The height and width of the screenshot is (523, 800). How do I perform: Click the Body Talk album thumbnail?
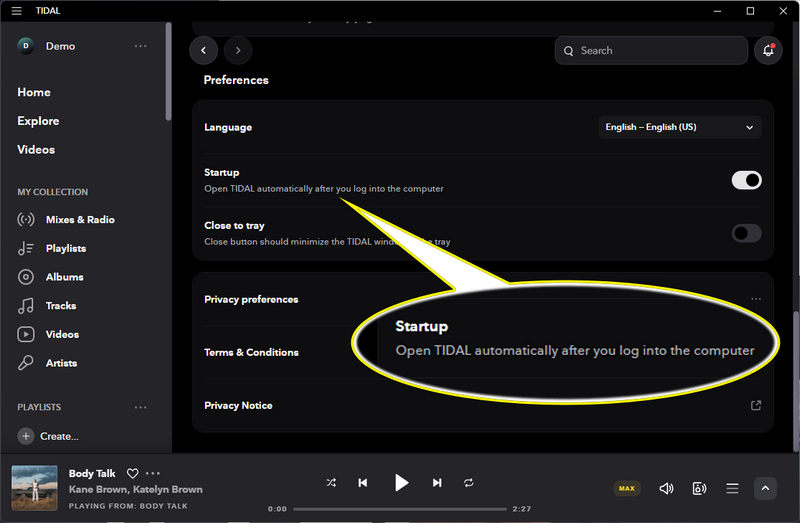pyautogui.click(x=34, y=488)
